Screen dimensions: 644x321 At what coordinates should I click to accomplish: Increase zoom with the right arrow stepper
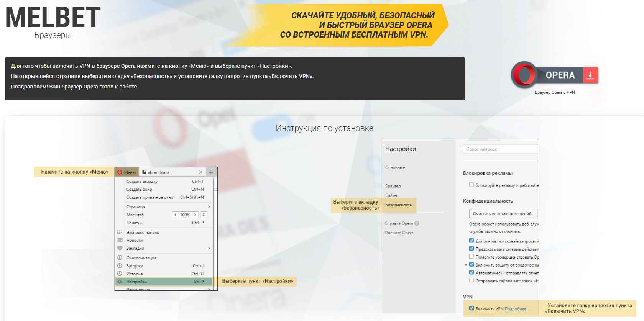click(x=195, y=215)
